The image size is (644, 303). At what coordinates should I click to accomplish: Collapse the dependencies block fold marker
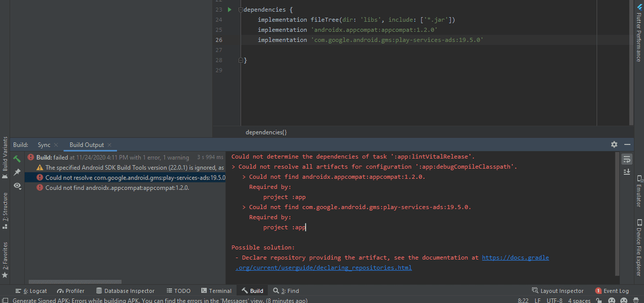click(241, 10)
